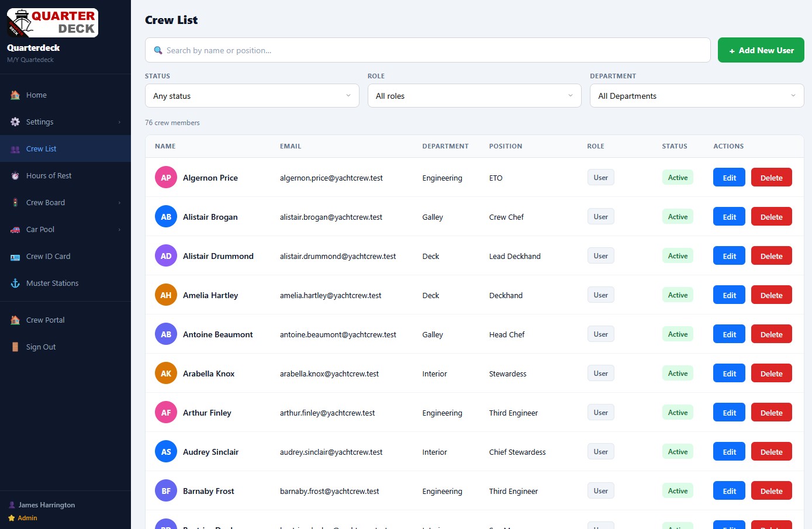Open the Department filter dropdown

click(697, 96)
